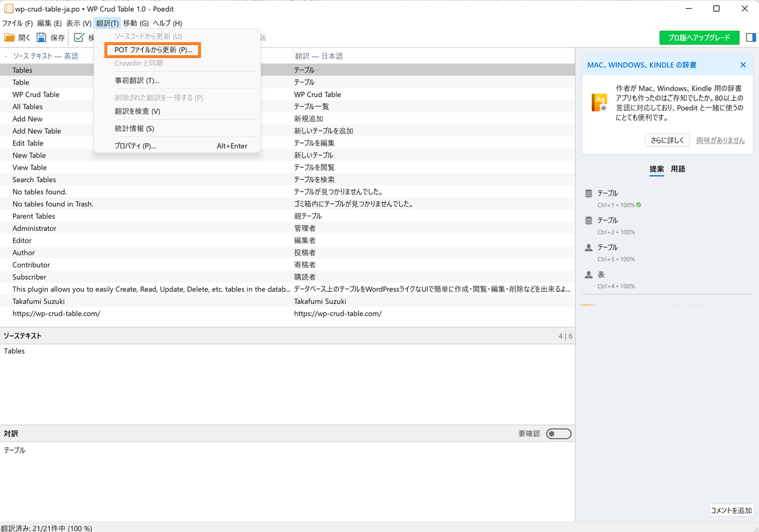Select POT ファイルから更新 menu entry
Screen dimensions: 759x532
[153, 50]
